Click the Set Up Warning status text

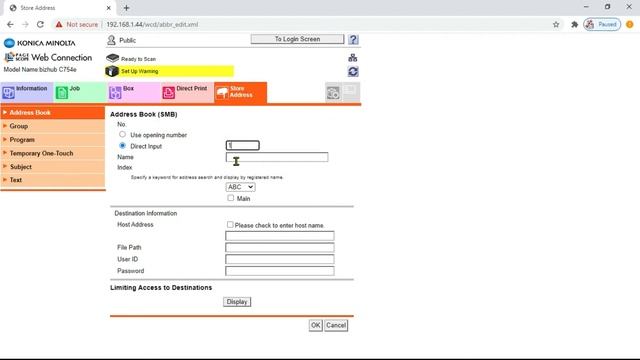[140, 71]
